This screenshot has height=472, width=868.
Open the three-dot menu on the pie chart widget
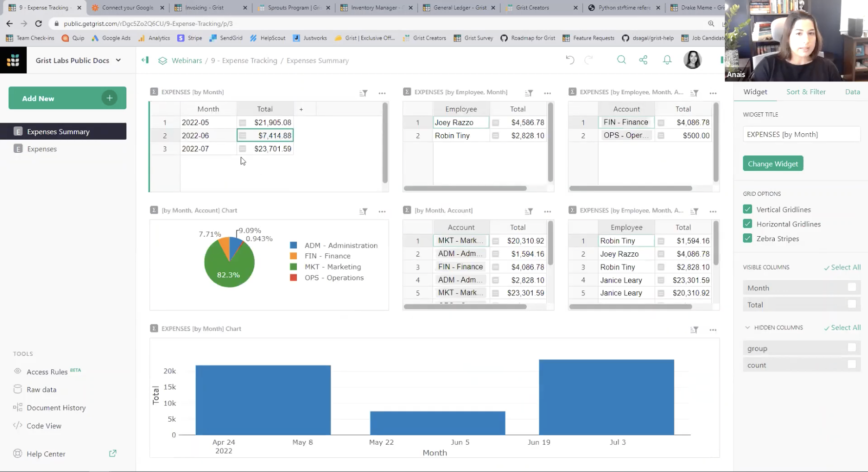pos(382,211)
